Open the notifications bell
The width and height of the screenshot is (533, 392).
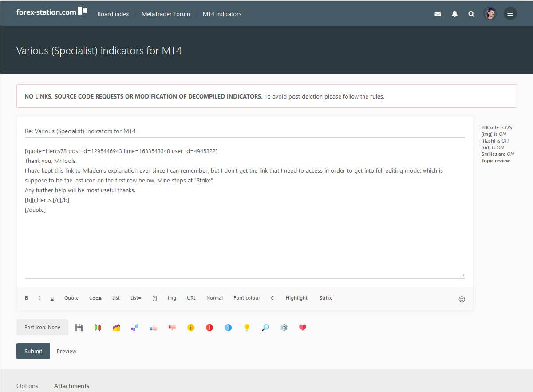click(x=454, y=14)
